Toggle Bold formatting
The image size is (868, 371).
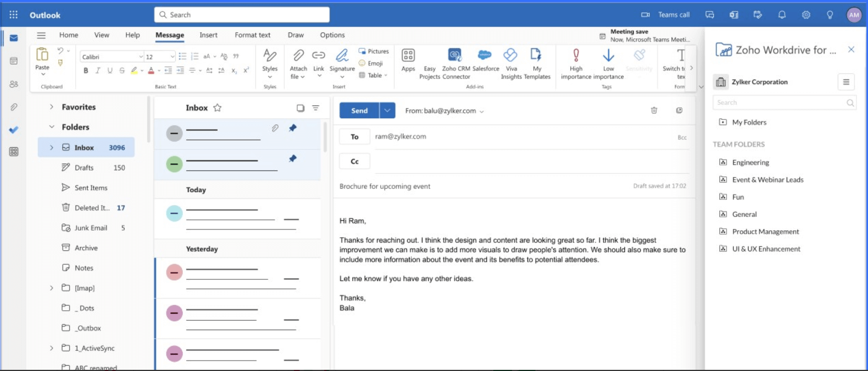click(x=86, y=70)
